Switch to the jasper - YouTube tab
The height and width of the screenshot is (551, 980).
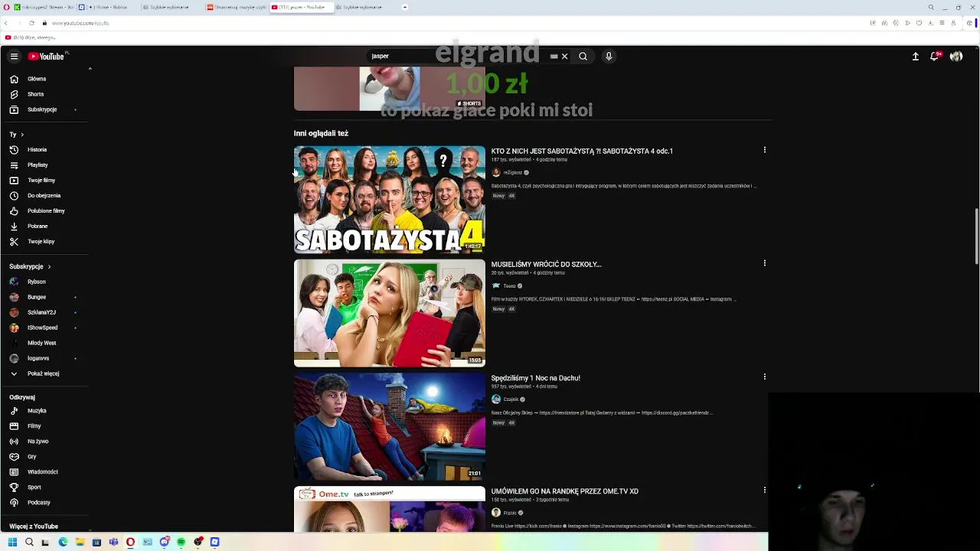301,7
